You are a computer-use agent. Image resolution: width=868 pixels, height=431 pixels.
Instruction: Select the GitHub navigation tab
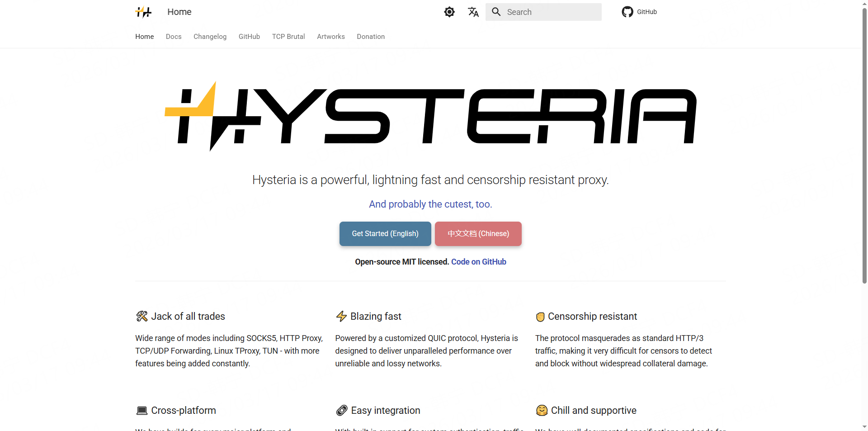249,37
